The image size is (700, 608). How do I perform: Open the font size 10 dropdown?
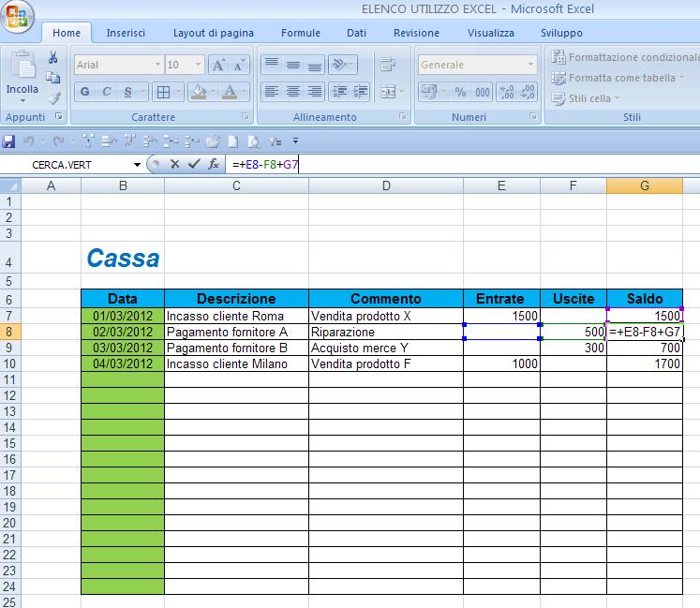tap(198, 65)
